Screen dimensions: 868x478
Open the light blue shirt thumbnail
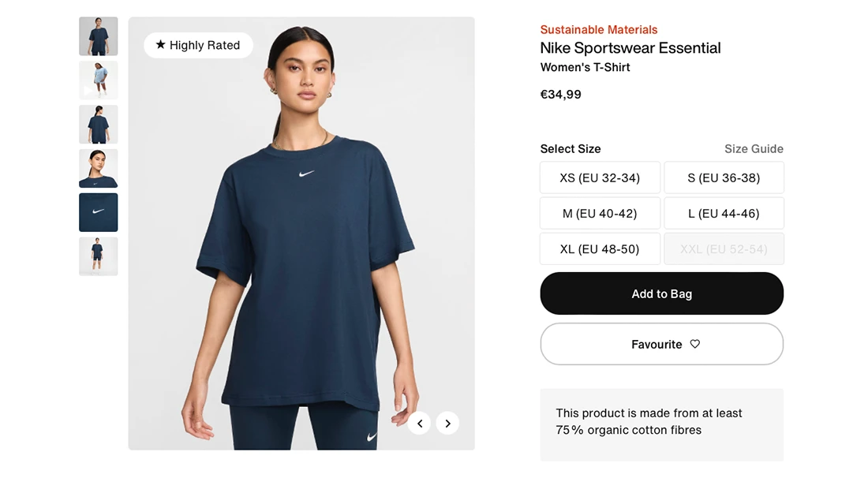[x=99, y=80]
